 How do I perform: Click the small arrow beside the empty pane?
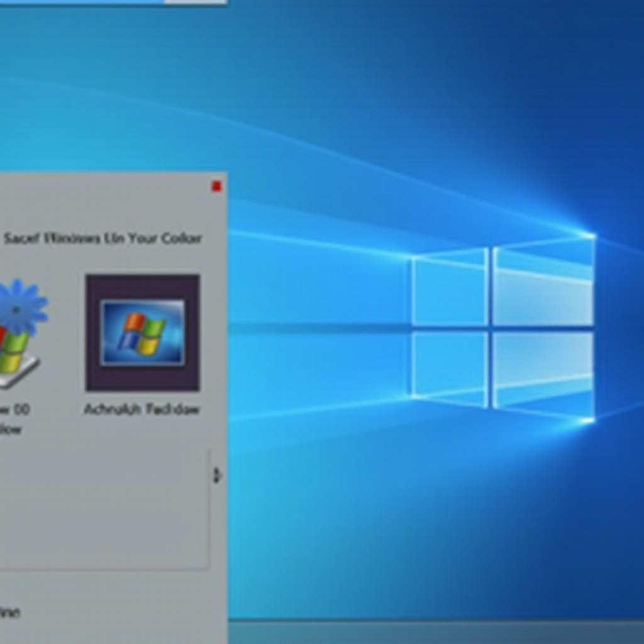217,475
